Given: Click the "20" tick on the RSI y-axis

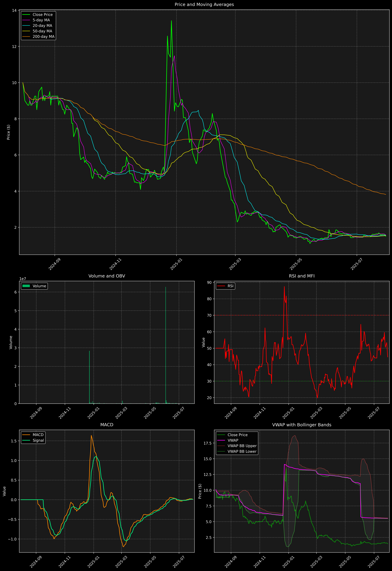Looking at the screenshot, I should (209, 398).
